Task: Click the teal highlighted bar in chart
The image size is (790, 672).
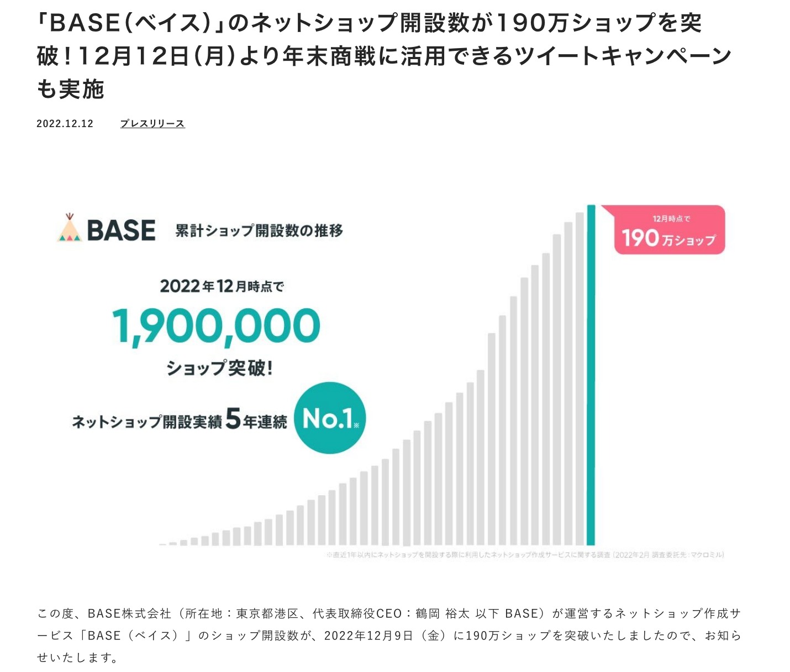Action: [591, 375]
